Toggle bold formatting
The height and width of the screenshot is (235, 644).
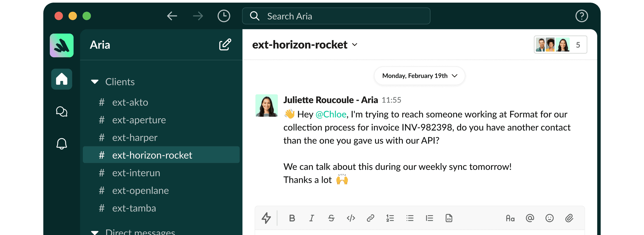click(292, 218)
